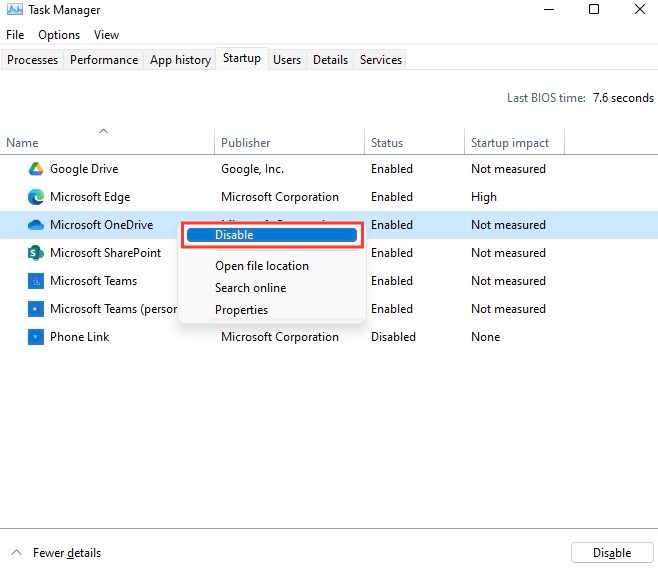This screenshot has height=572, width=658.
Task: Click Microsoft Corporation publisher for Microsoft Edge
Action: [x=279, y=197]
